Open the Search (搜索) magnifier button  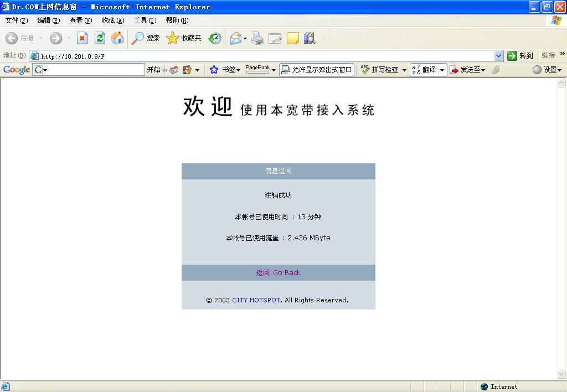point(146,38)
